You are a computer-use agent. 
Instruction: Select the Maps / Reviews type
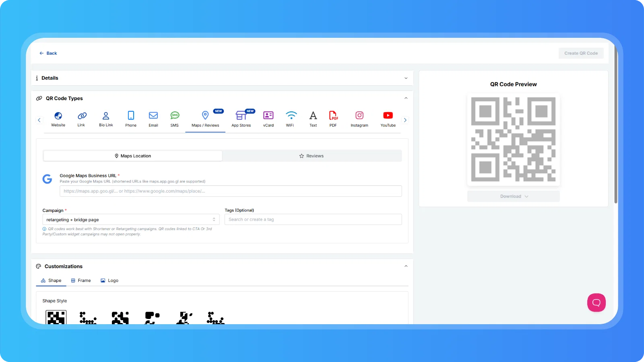(x=205, y=119)
